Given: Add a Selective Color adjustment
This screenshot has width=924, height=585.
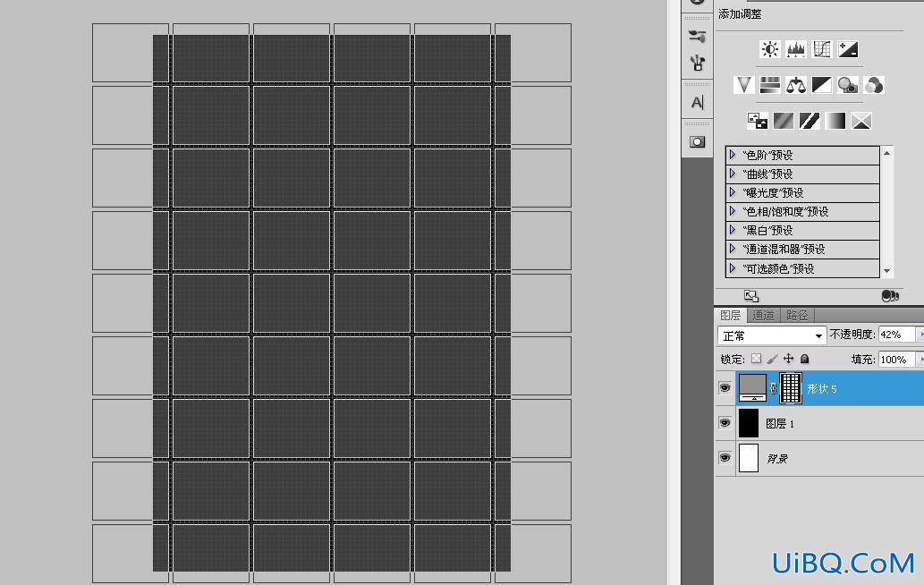Looking at the screenshot, I should click(861, 121).
